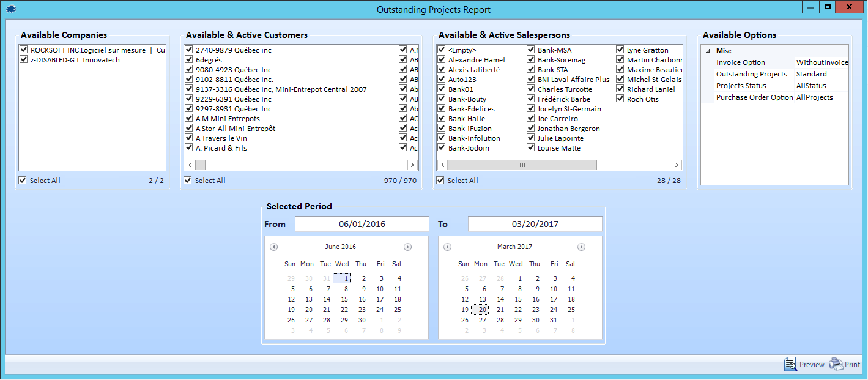Click the Preview report icon
This screenshot has height=380, width=868.
pos(791,364)
